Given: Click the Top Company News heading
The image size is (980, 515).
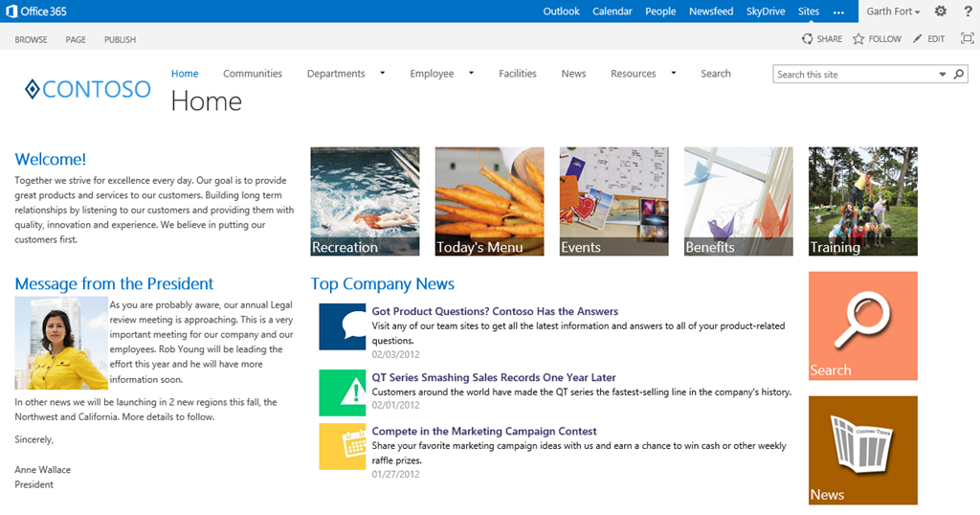Looking at the screenshot, I should 383,283.
